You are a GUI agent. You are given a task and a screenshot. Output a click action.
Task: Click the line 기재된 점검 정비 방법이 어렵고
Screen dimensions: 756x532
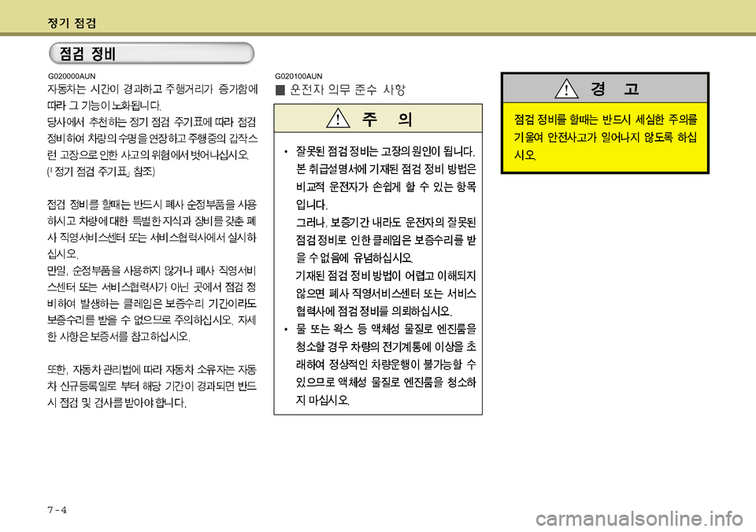point(386,275)
